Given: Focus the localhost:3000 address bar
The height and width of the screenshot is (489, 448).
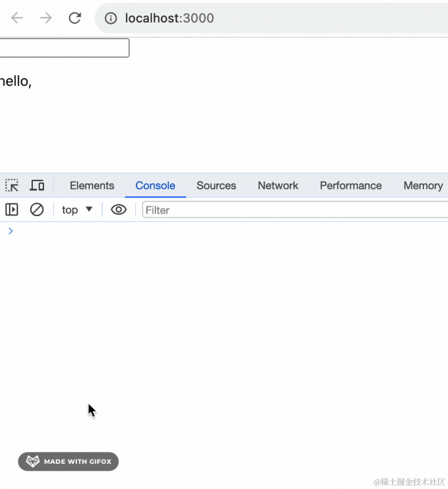Looking at the screenshot, I should 272,18.
